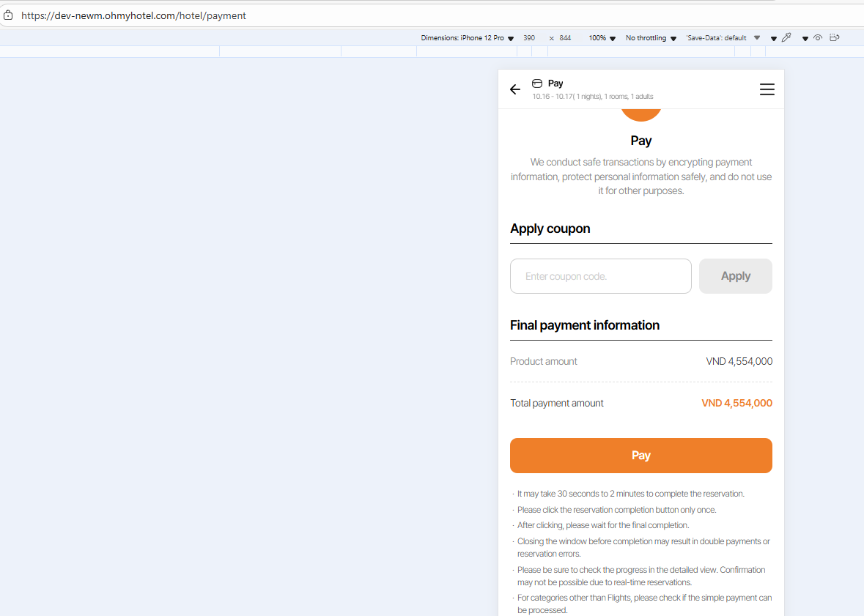This screenshot has height=616, width=864.
Task: Click the booking dates text 10.16 - 10.17
Action: tap(553, 97)
